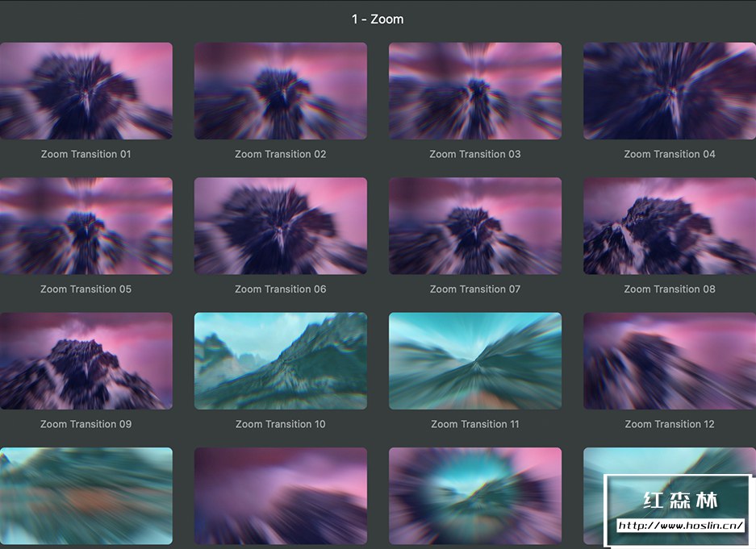Select the Zoom Transition 08 thumbnail

[x=670, y=226]
